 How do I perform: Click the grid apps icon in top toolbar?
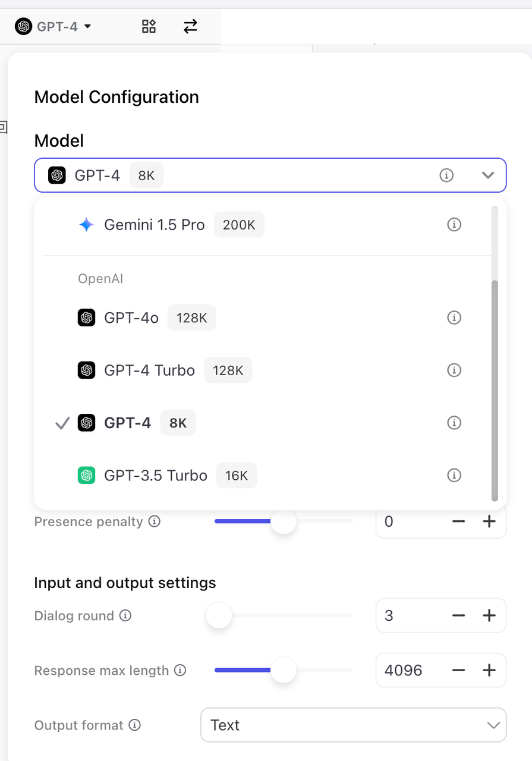(x=149, y=26)
